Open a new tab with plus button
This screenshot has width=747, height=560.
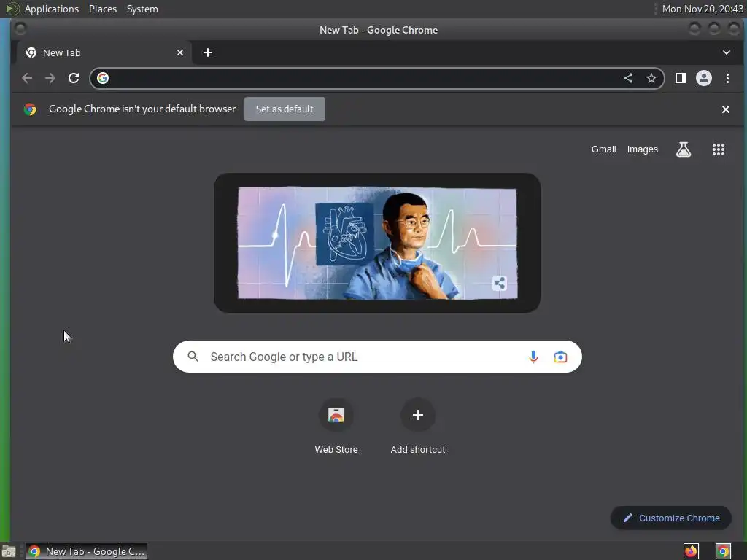208,52
